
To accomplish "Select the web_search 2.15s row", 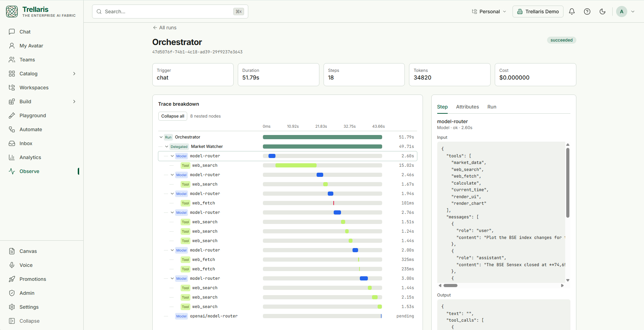I will (287, 297).
